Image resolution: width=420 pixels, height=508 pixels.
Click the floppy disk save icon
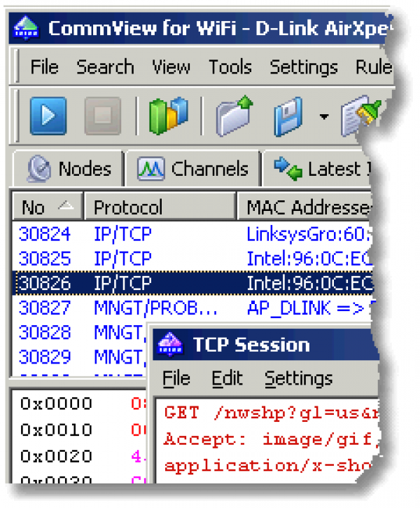(x=288, y=116)
